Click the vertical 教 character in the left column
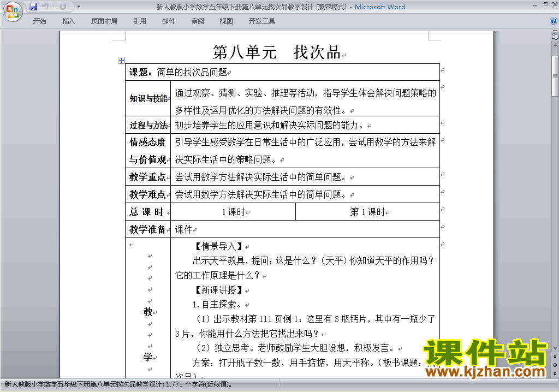This screenshot has width=559, height=392. 148,312
